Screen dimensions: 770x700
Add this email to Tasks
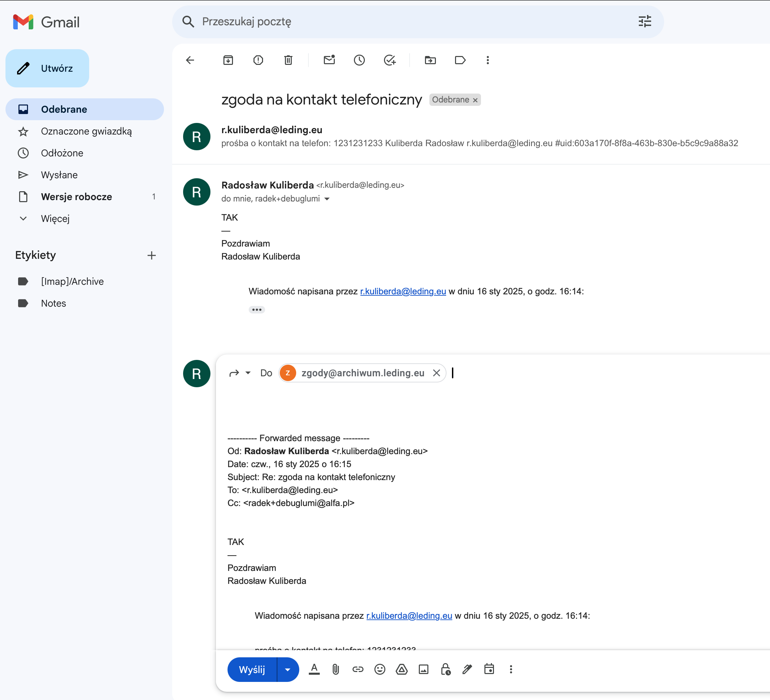[x=389, y=60]
